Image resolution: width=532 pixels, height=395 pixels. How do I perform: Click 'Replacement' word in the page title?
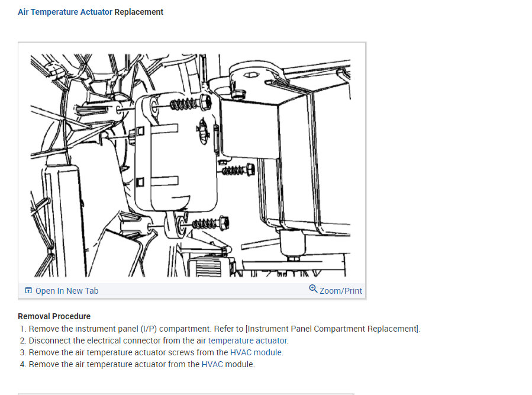pyautogui.click(x=138, y=12)
